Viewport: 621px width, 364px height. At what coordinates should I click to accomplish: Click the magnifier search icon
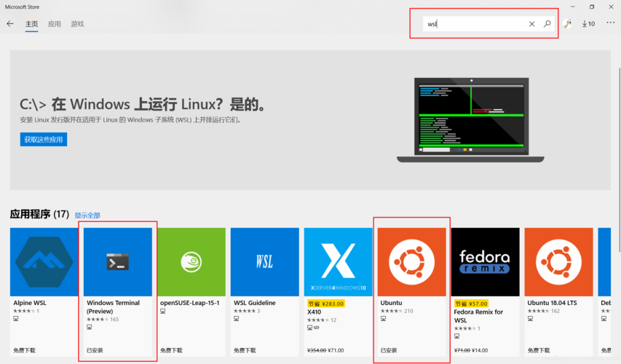tap(547, 24)
